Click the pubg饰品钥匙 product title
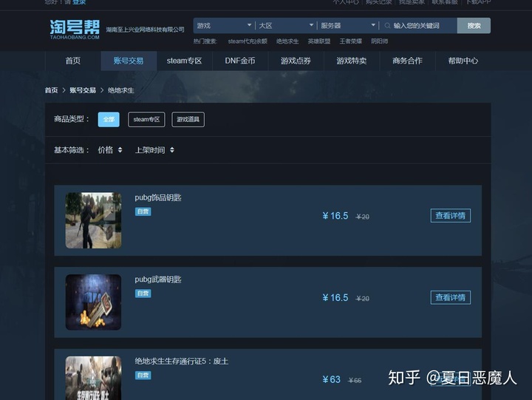This screenshot has width=532, height=400. [x=158, y=197]
